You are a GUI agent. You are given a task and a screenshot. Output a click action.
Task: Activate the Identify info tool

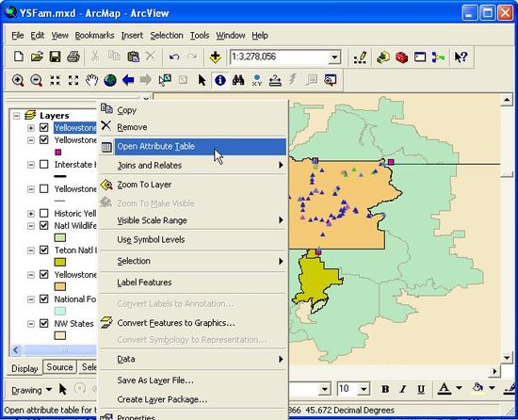220,80
